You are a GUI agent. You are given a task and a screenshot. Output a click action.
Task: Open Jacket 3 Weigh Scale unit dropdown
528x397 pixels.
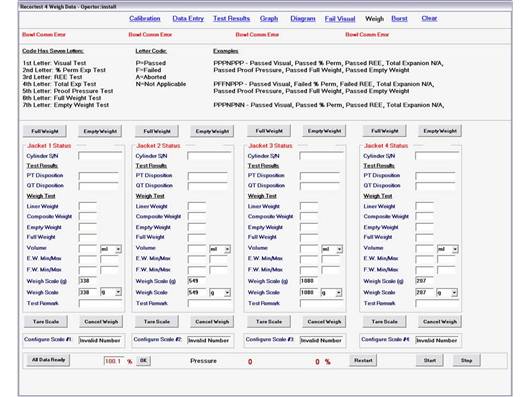(332, 293)
